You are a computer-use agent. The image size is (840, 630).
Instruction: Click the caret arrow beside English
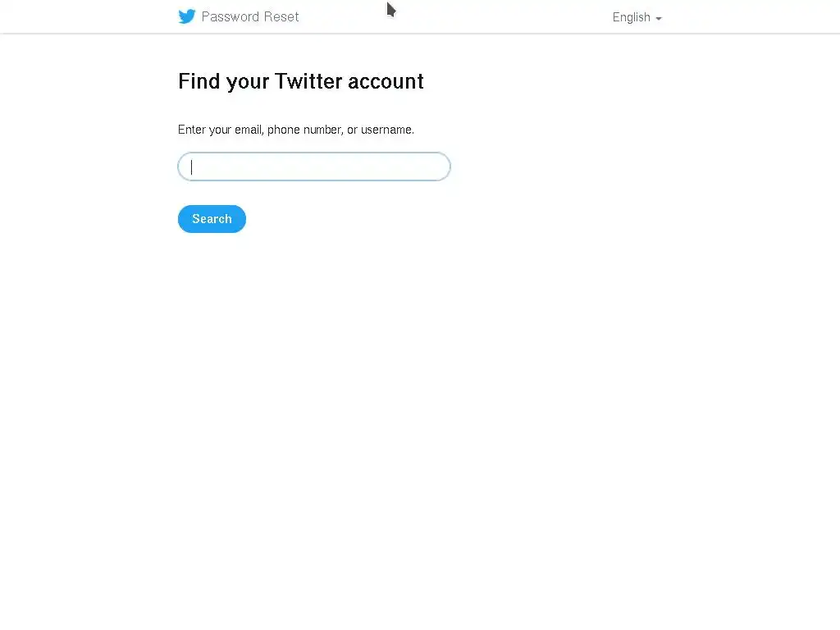(659, 19)
